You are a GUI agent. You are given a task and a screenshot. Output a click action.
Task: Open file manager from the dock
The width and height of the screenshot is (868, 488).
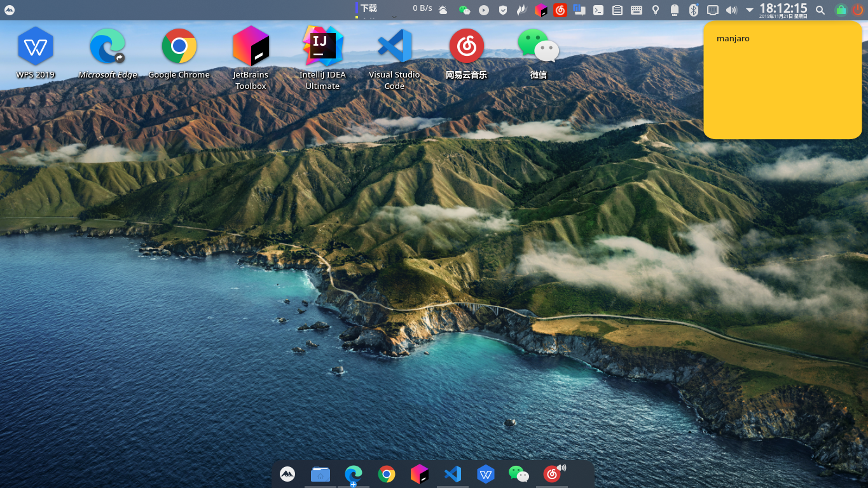(x=320, y=474)
